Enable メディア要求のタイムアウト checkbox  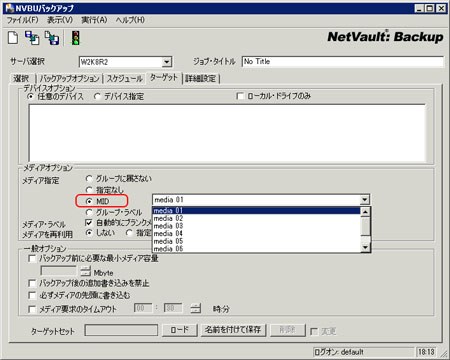click(32, 309)
